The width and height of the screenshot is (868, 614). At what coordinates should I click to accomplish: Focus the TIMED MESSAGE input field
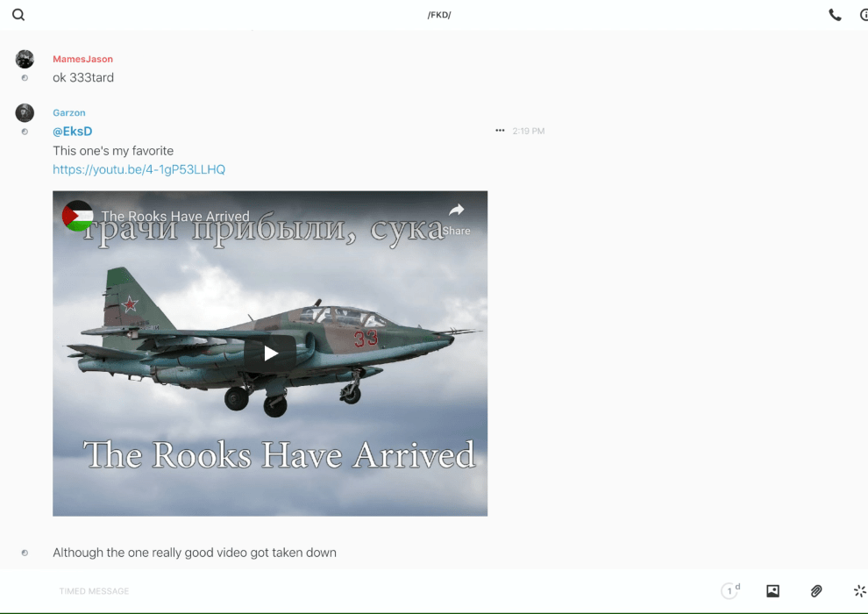point(351,591)
